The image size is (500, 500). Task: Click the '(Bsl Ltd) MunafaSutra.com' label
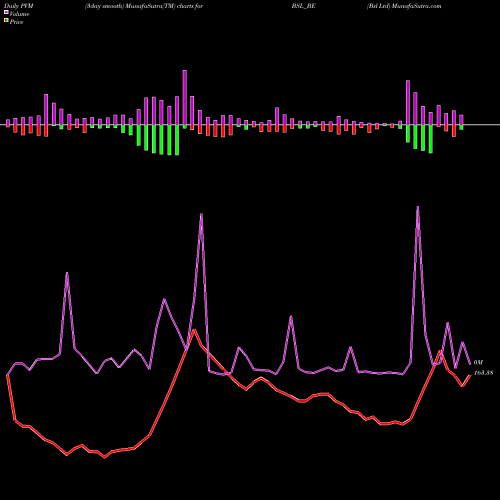(404, 6)
